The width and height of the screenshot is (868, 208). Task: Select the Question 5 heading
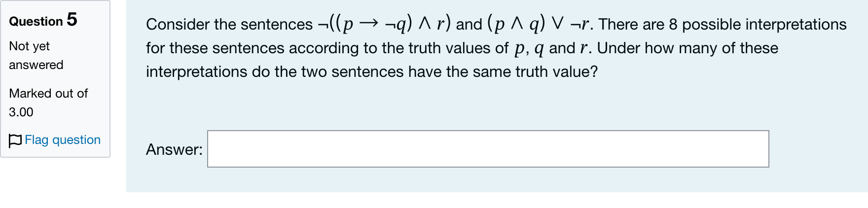[x=43, y=20]
